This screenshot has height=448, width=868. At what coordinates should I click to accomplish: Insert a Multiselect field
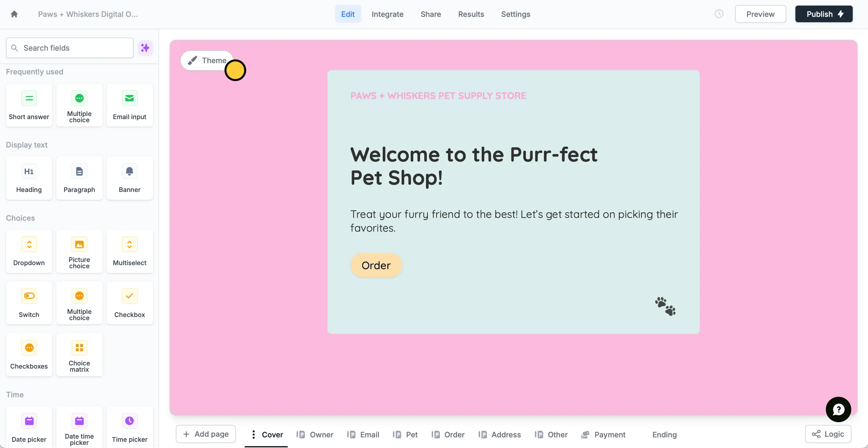pyautogui.click(x=129, y=251)
